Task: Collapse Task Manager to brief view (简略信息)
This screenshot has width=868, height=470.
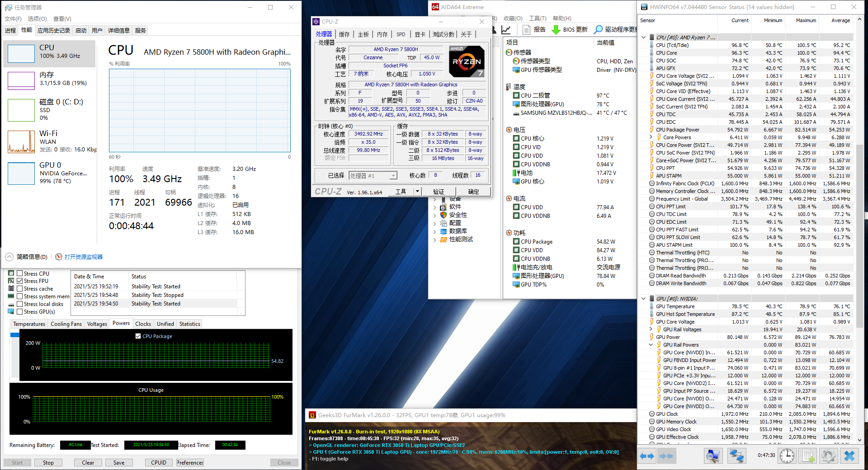Action: click(x=27, y=257)
